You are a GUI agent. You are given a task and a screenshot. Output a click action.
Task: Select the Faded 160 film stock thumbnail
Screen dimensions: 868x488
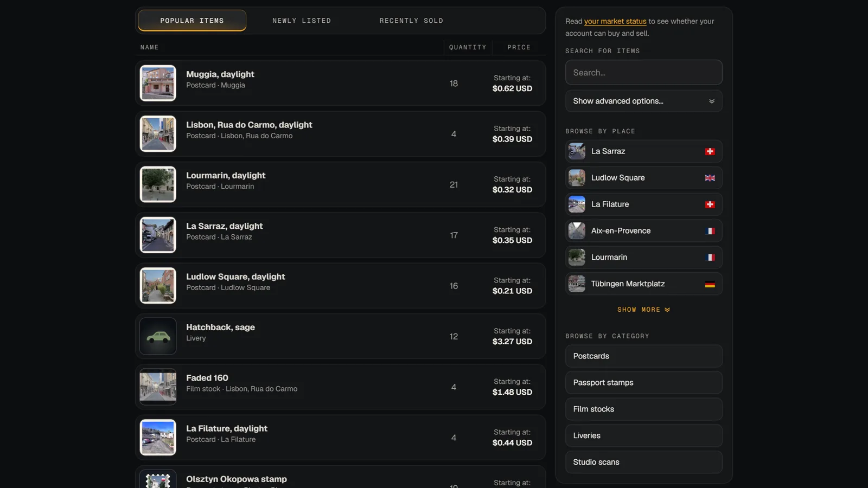pos(158,387)
